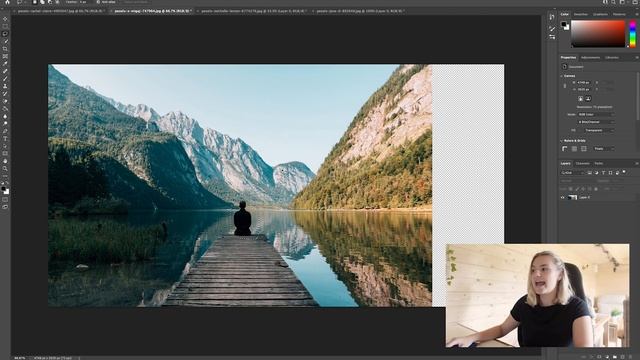Switch to the Channels tab
The height and width of the screenshot is (360, 640).
tap(582, 164)
